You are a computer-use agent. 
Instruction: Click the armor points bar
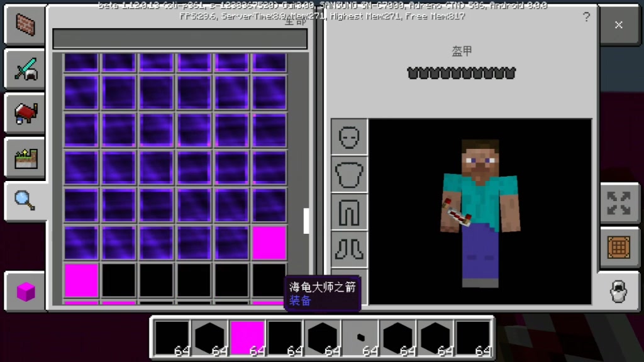[461, 73]
